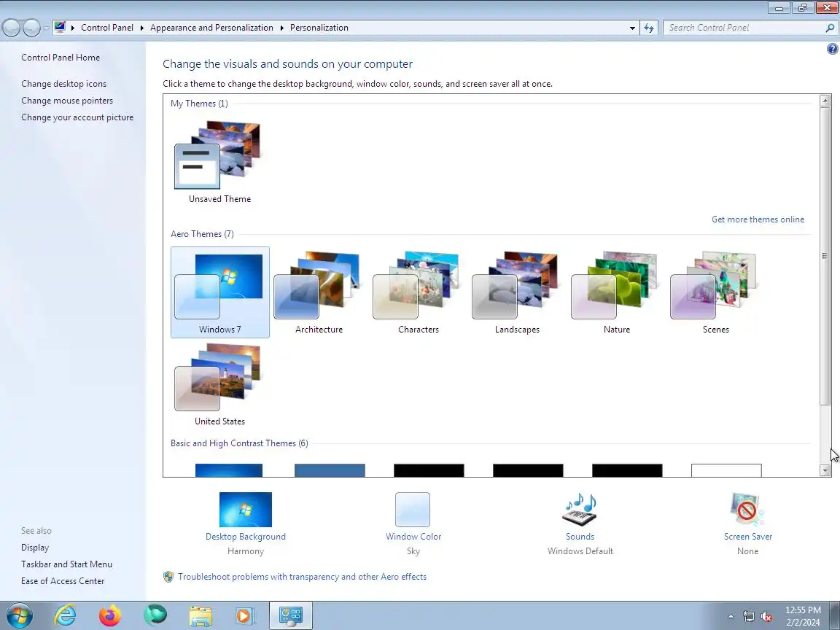Pick the Scenes theme

[715, 292]
